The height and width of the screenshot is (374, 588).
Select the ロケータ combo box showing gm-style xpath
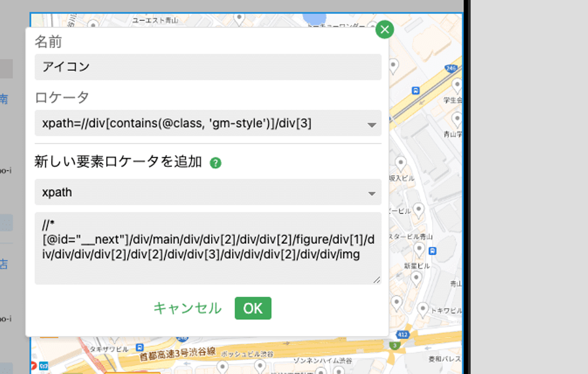[200, 123]
